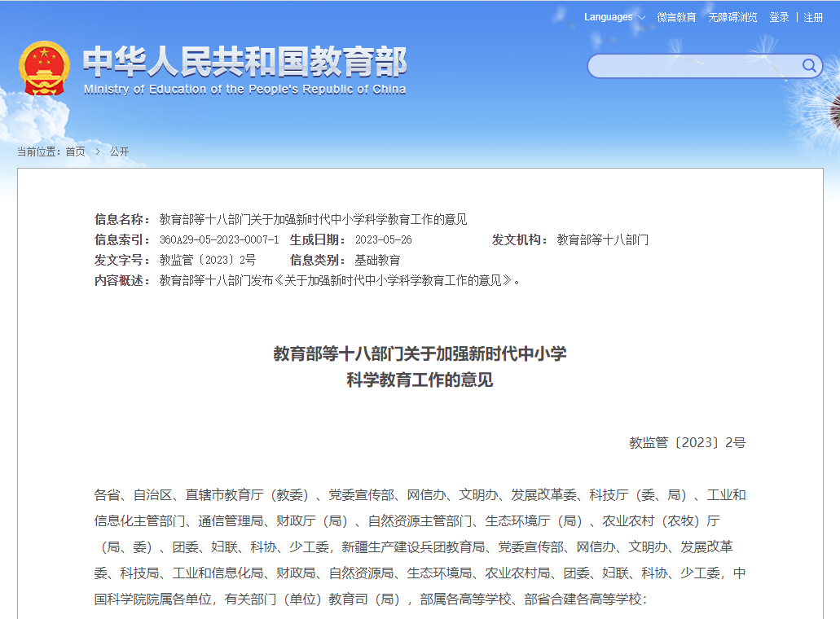Screen dimensions: 840x619
Task: Click the 注册 register link
Action: click(813, 17)
